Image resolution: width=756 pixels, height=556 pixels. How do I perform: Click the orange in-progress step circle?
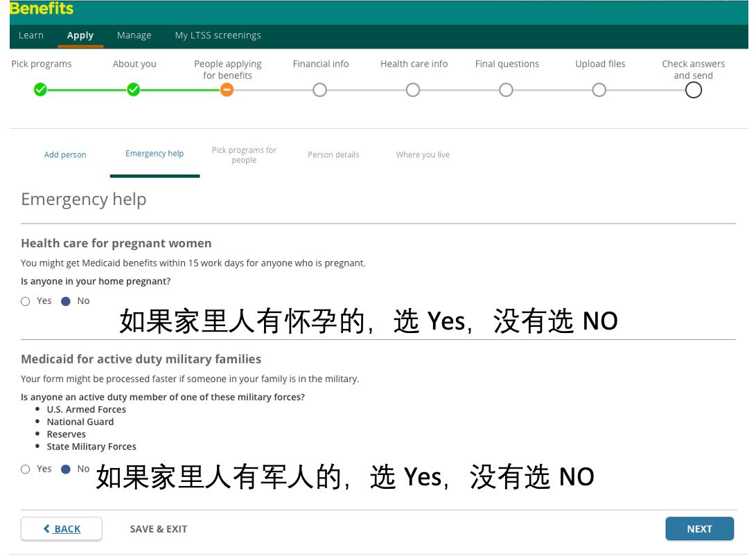pyautogui.click(x=227, y=89)
